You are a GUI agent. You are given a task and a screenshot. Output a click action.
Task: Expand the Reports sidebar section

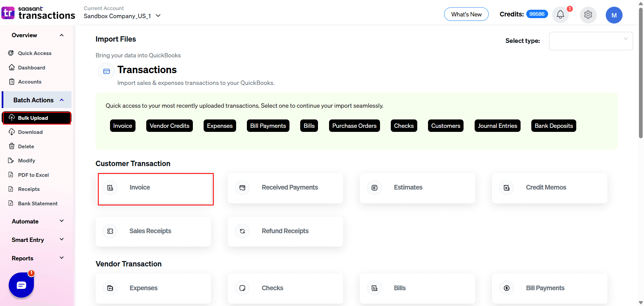(x=62, y=258)
